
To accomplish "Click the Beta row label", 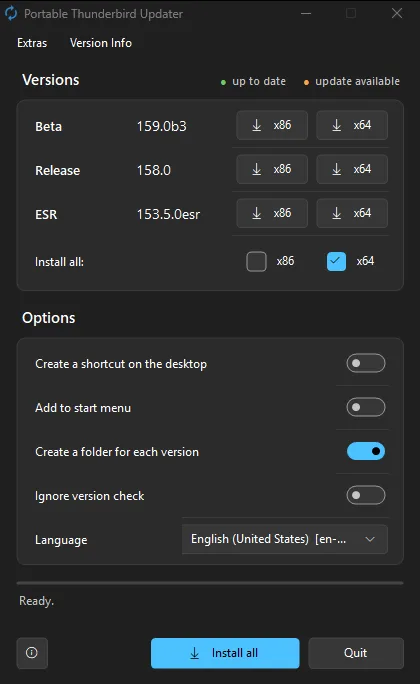I will point(48,127).
